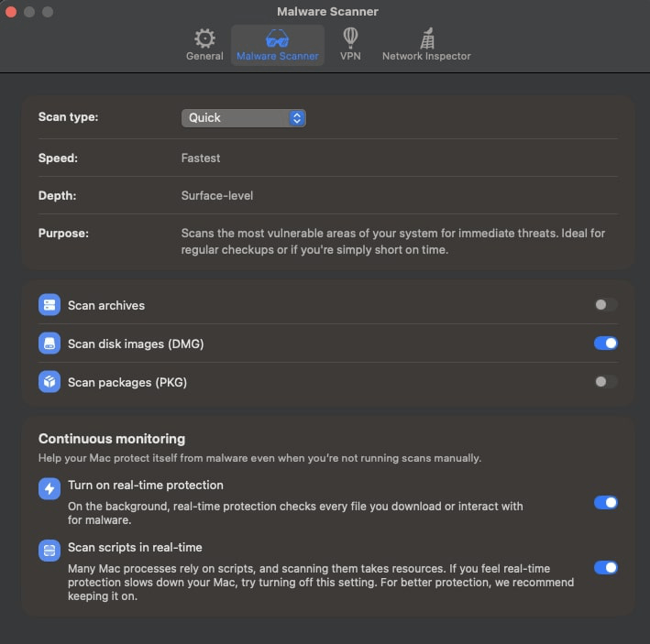This screenshot has width=650, height=644.
Task: Click the "Purpose:" label
Action: click(63, 234)
